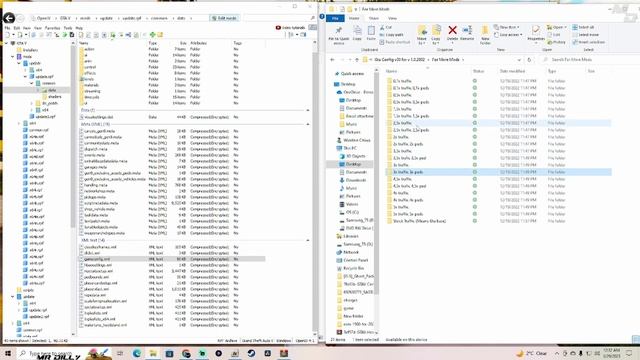
Task: Open the File tab in File Explorer
Action: 335,18
